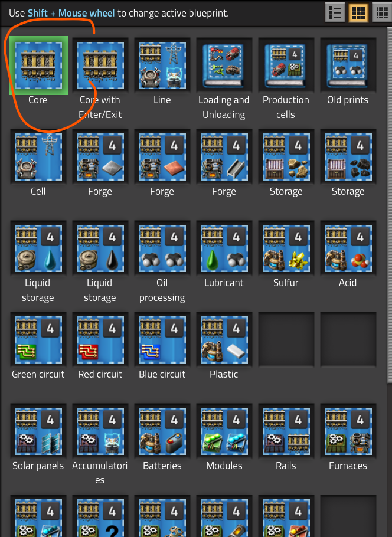The height and width of the screenshot is (537, 392).
Task: Switch to large grid view mode
Action: point(358,13)
